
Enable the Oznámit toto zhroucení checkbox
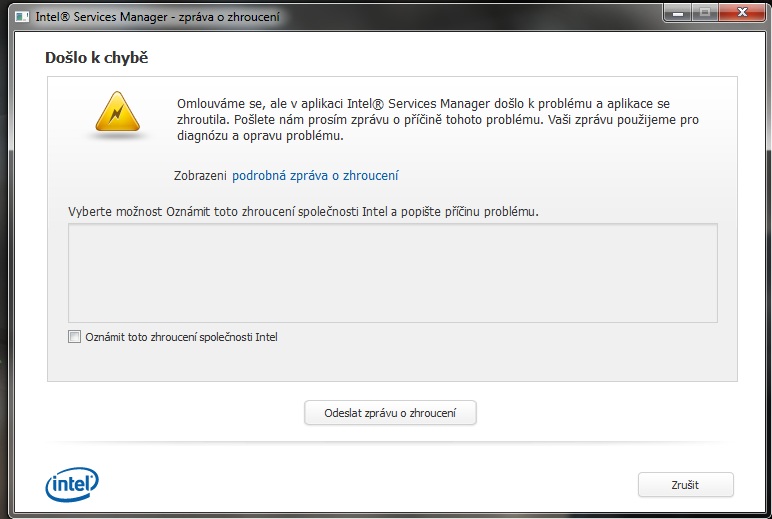tap(74, 337)
